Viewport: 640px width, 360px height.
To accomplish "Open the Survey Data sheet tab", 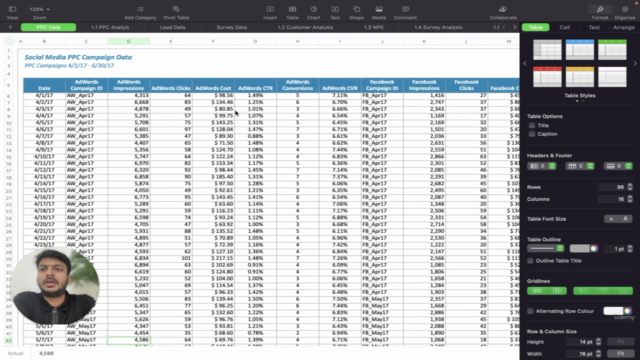I will point(231,27).
